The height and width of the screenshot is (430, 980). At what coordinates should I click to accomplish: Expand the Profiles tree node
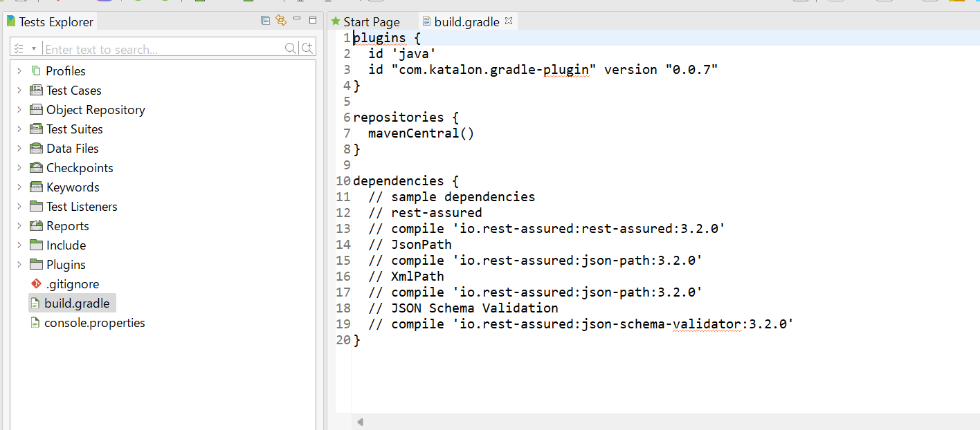(x=19, y=71)
